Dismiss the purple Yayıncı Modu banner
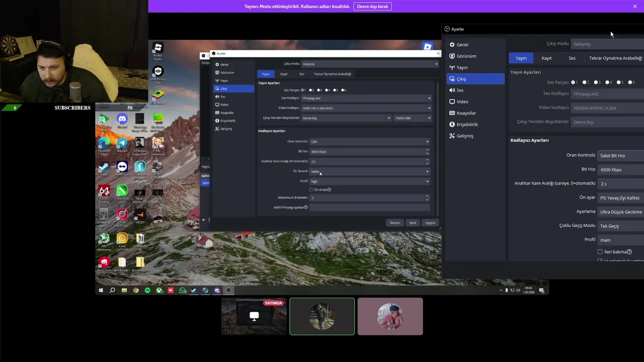 point(635,7)
